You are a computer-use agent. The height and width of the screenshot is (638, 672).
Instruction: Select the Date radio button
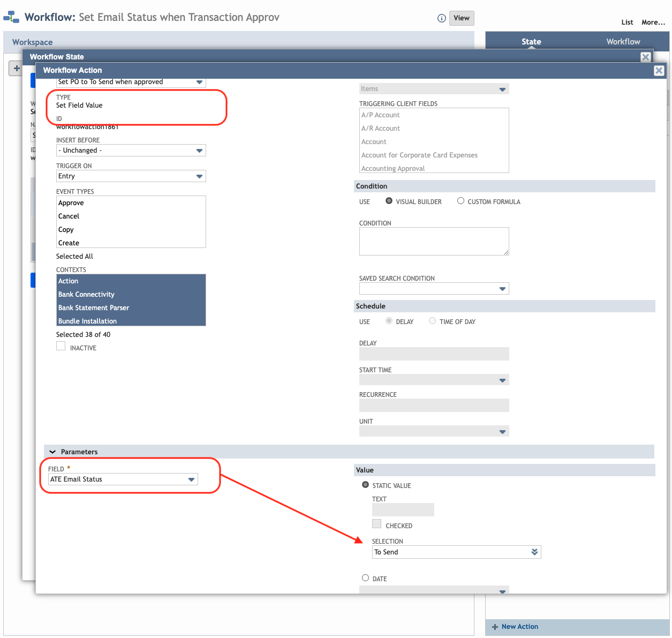(365, 578)
